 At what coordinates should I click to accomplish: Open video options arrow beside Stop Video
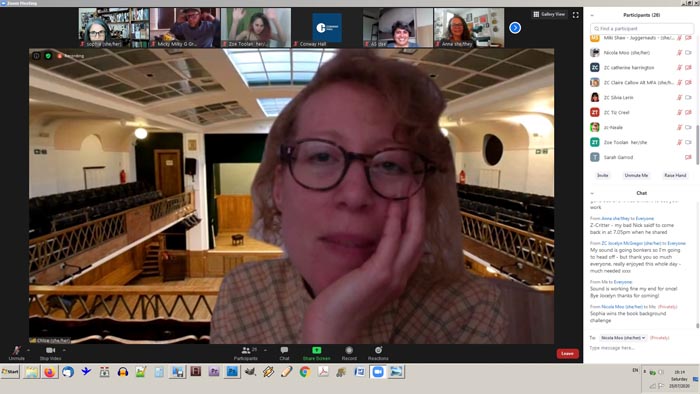point(64,350)
